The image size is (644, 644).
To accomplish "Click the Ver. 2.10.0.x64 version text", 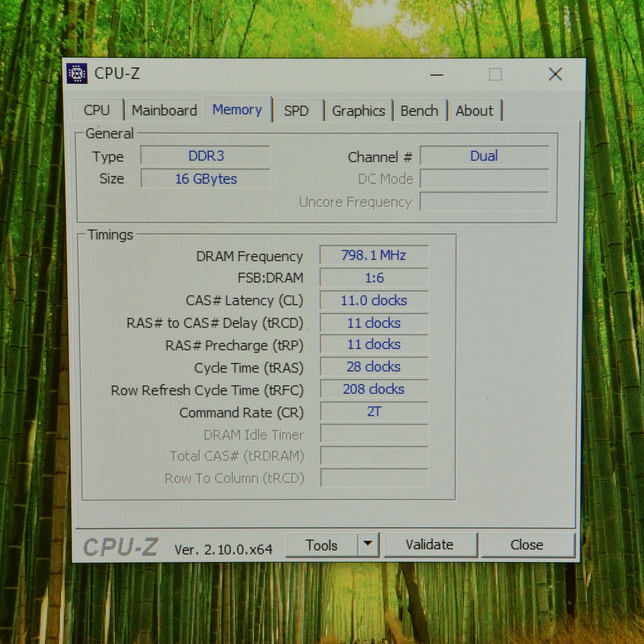I will 223,549.
